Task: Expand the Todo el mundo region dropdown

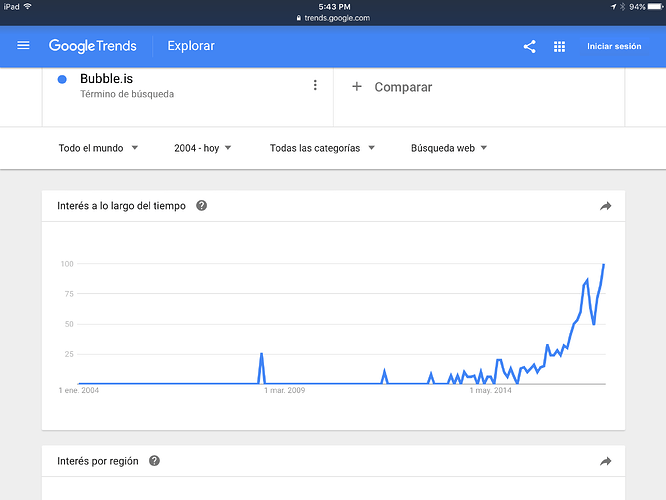Action: point(98,148)
